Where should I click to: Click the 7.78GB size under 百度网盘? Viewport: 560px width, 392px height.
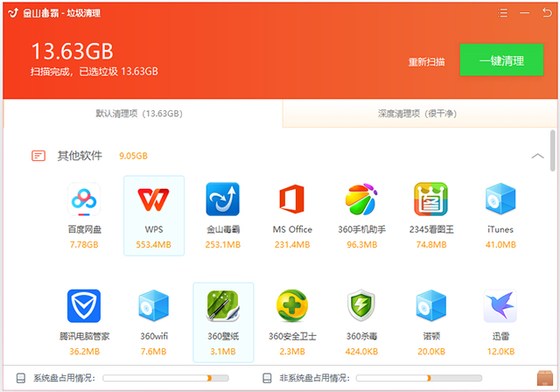[84, 245]
